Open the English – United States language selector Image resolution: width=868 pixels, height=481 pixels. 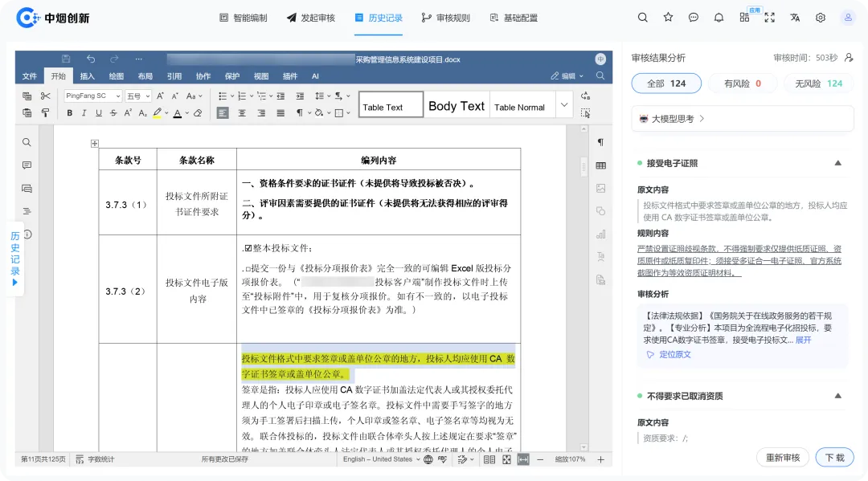pos(381,459)
